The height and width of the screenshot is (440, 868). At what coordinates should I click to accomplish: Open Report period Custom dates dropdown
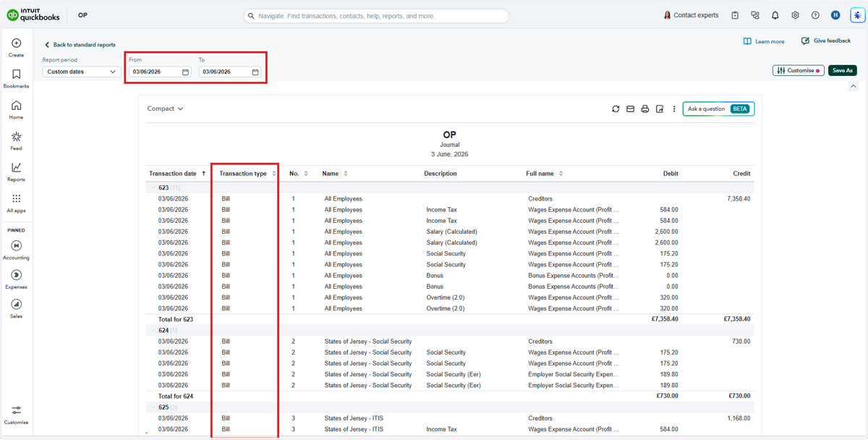pos(81,72)
